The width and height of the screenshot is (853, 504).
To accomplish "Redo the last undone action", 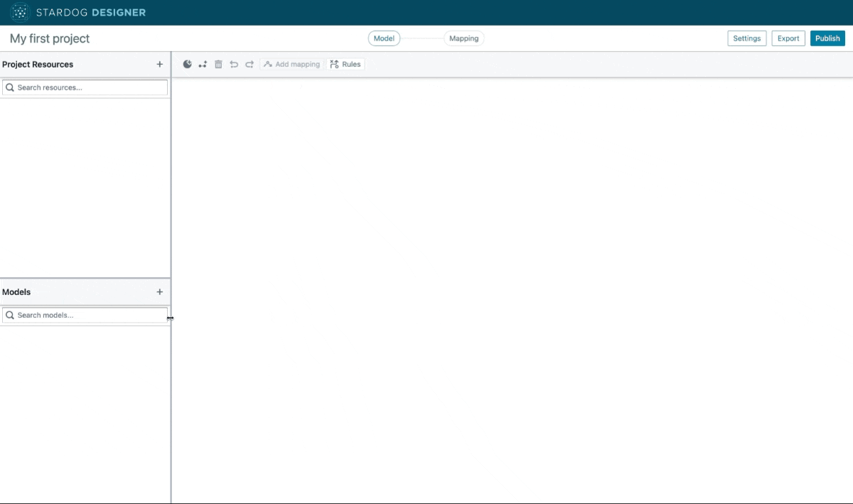I will coord(250,64).
